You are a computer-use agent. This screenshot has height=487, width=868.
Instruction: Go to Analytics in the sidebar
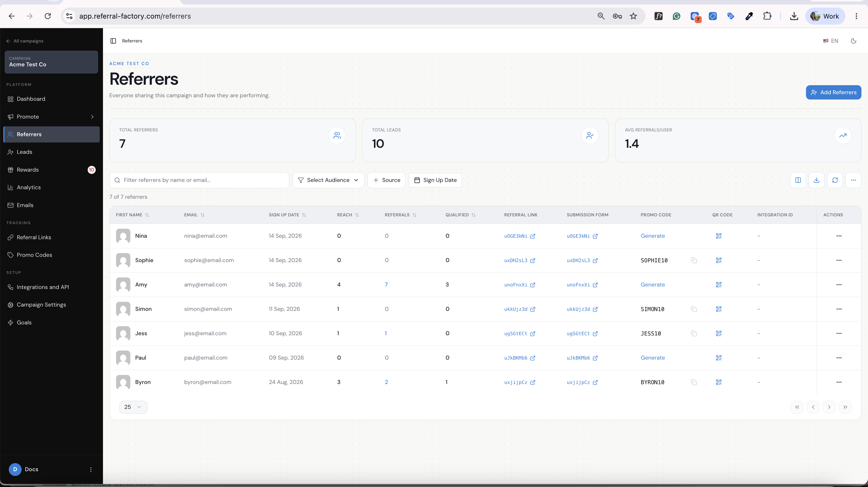coord(51,187)
